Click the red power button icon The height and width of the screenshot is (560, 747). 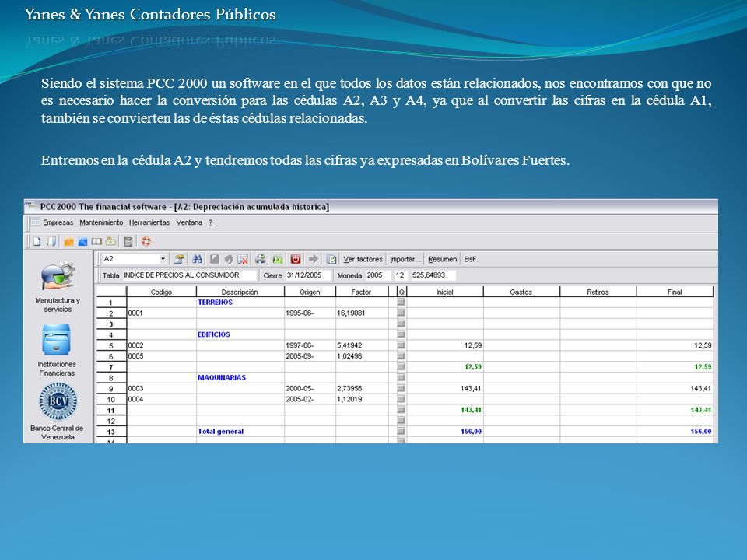(x=296, y=259)
